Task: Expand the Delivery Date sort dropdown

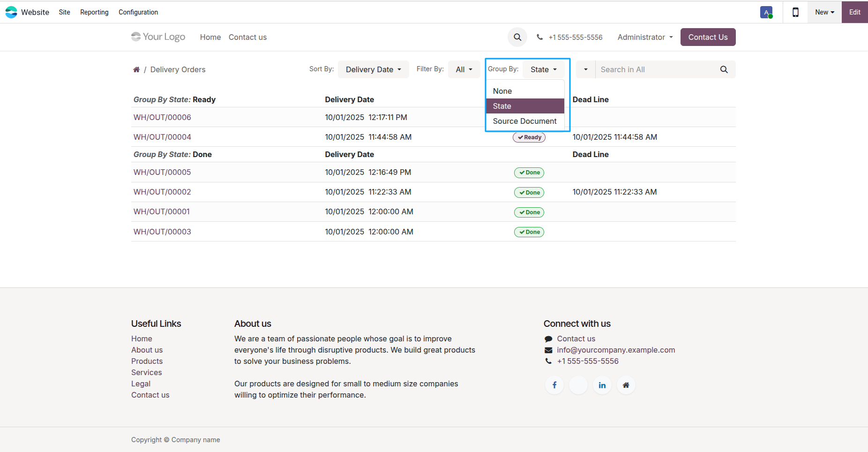Action: (374, 69)
